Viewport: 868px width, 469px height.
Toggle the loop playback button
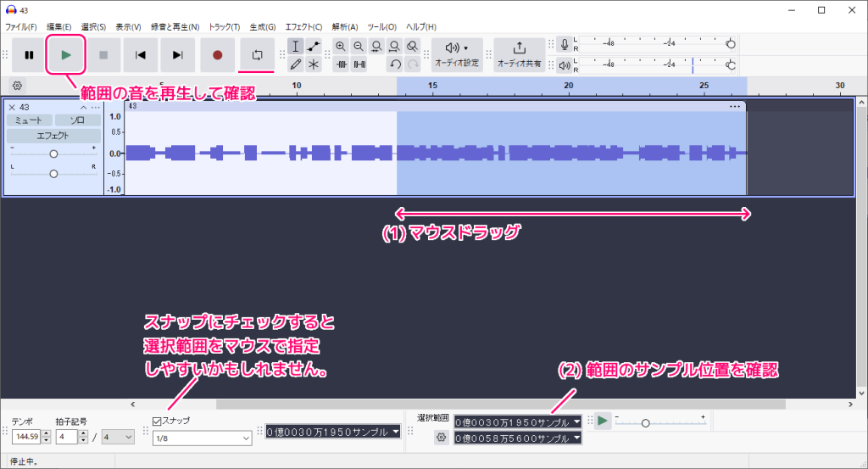pos(258,55)
